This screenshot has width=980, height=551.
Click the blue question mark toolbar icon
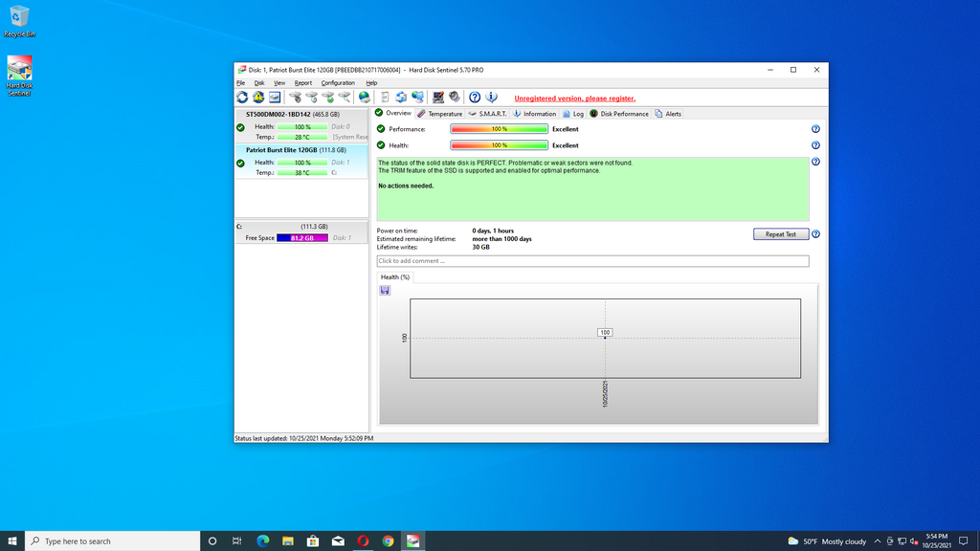475,98
